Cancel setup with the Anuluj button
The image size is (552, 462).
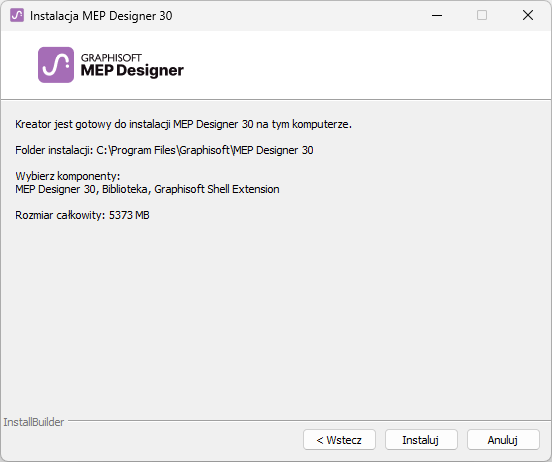pos(503,439)
